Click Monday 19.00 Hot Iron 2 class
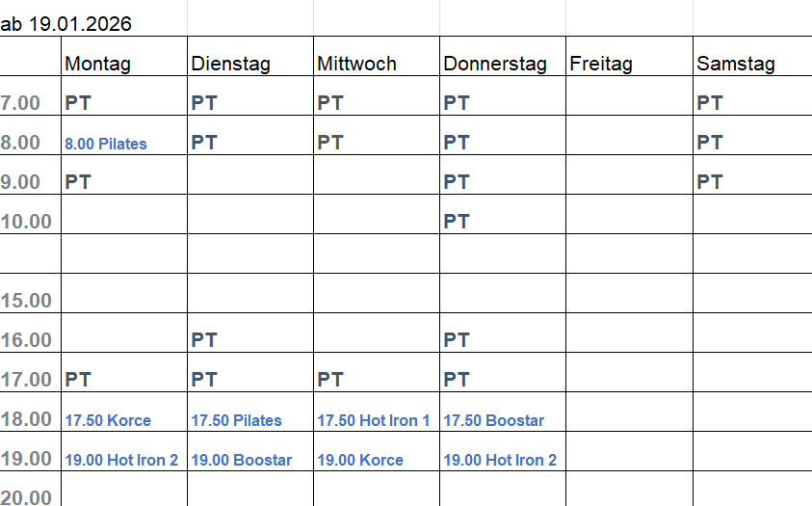Viewport: 812px width, 506px height. click(x=121, y=460)
